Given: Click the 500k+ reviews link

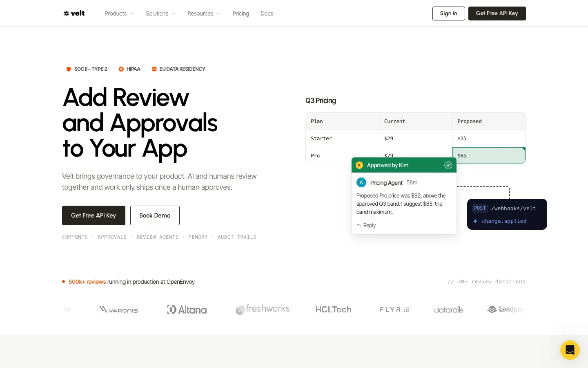Looking at the screenshot, I should (x=87, y=282).
